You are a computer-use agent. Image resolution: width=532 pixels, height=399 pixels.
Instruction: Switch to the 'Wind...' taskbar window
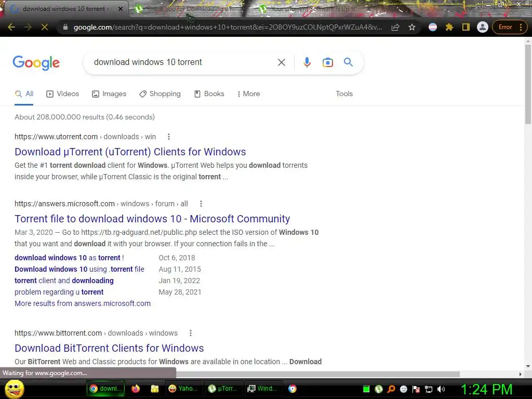[262, 389]
